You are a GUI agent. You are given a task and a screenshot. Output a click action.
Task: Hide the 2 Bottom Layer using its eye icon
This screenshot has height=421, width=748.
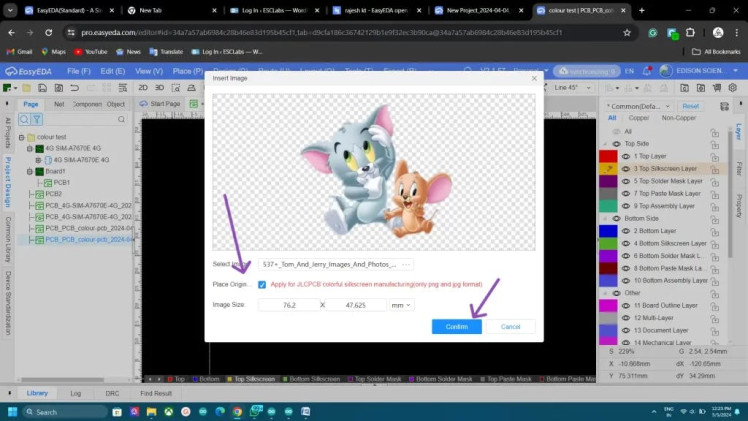(x=626, y=231)
